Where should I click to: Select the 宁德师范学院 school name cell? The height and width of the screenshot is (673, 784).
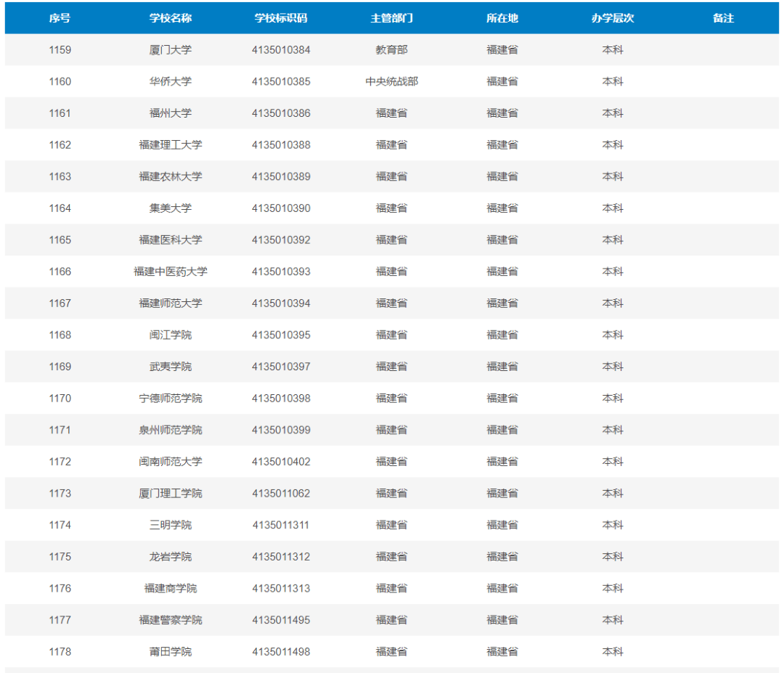[x=171, y=399]
